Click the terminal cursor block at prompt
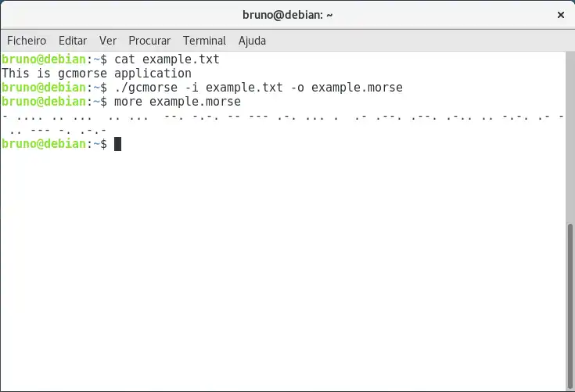The width and height of the screenshot is (575, 392). (x=117, y=144)
